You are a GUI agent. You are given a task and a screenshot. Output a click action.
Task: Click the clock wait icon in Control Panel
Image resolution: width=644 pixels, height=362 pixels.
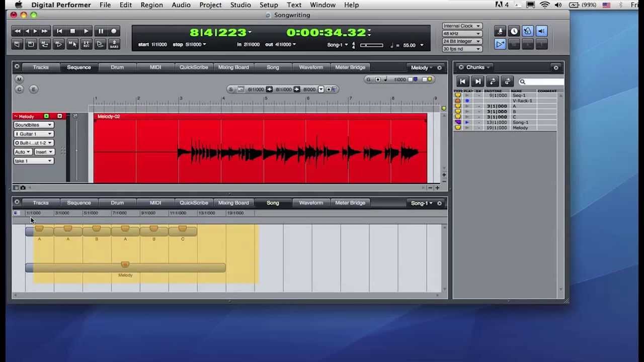(514, 31)
